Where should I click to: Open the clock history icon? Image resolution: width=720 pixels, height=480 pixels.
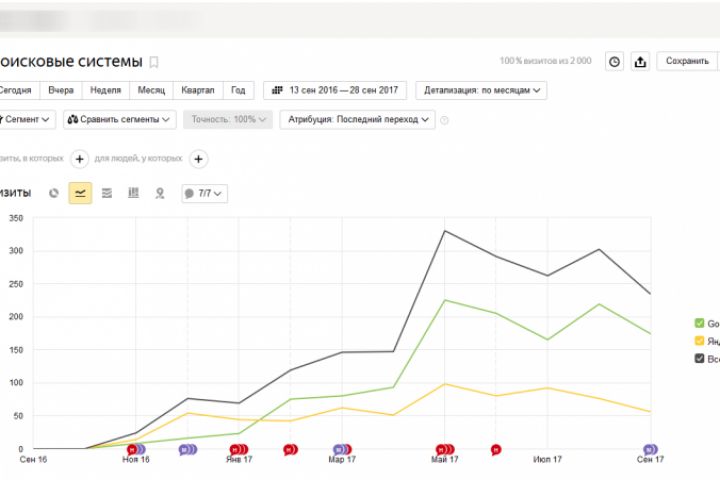click(x=615, y=61)
